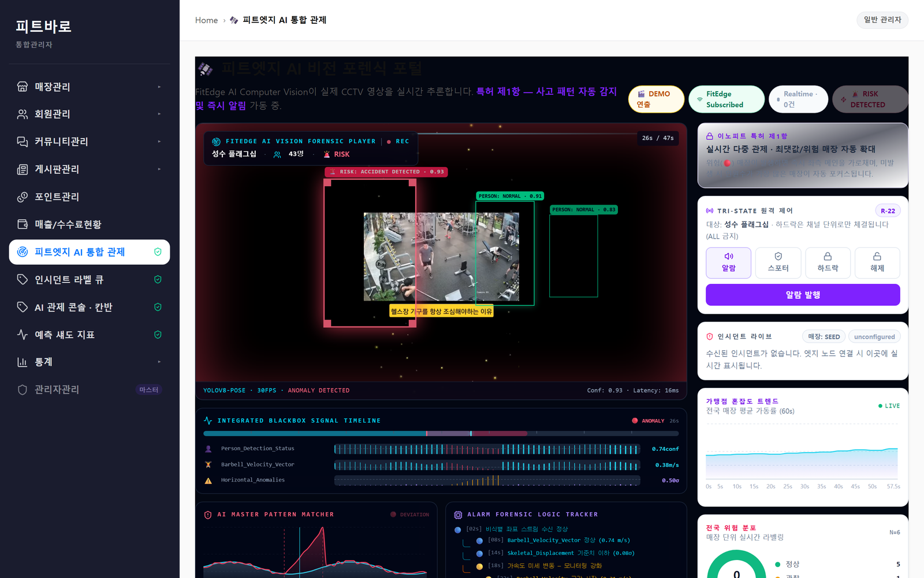The width and height of the screenshot is (924, 578).
Task: Expand the 회원관리 submenu arrow
Action: [159, 114]
